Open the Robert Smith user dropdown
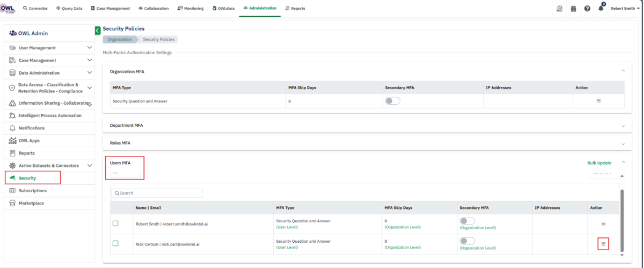This screenshot has width=644, height=268. pyautogui.click(x=624, y=9)
